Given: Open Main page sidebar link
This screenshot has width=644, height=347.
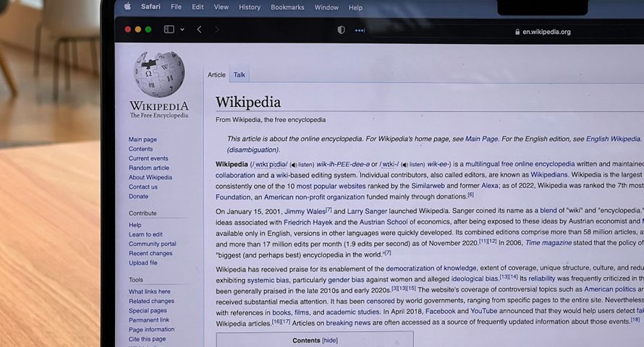Looking at the screenshot, I should coord(143,140).
